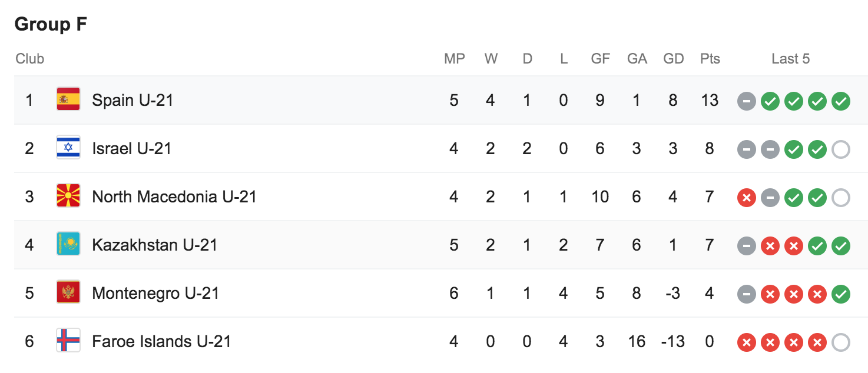Click the Kazakhstan U-21 flag icon
This screenshot has height=373, width=868.
[x=68, y=245]
